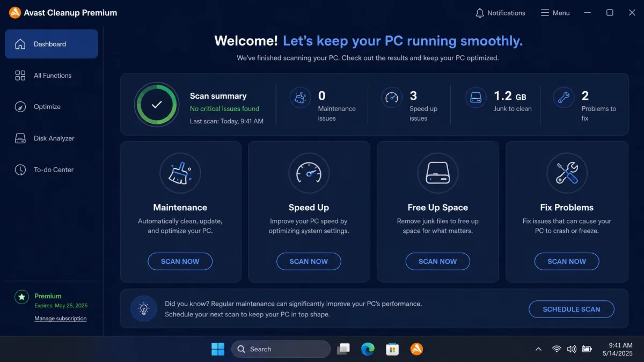Open Disk Analyzer from sidebar

pyautogui.click(x=52, y=138)
